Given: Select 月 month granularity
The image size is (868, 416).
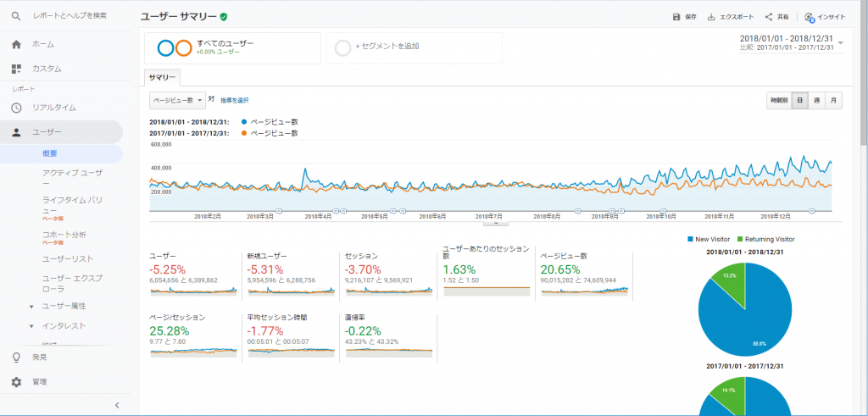Looking at the screenshot, I should [x=834, y=101].
